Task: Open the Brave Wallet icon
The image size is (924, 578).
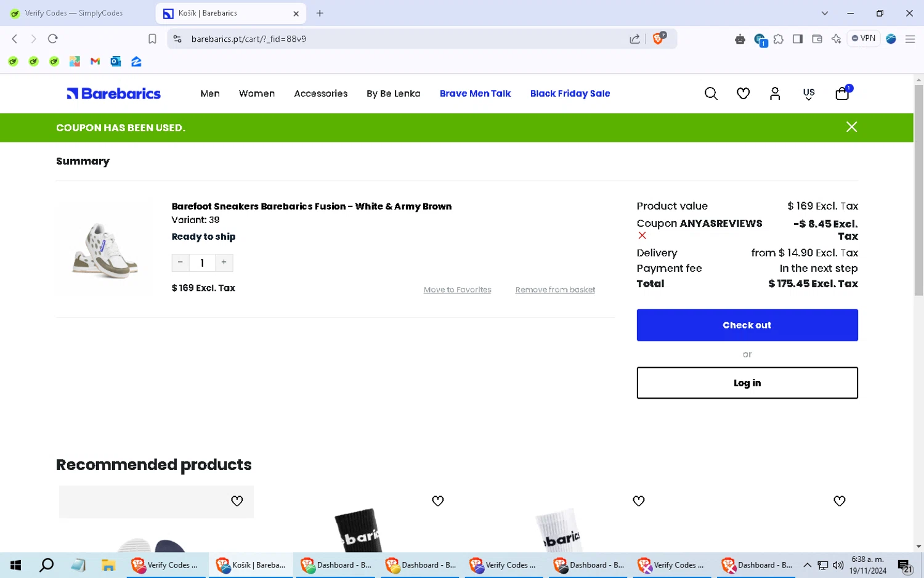Action: click(x=817, y=39)
